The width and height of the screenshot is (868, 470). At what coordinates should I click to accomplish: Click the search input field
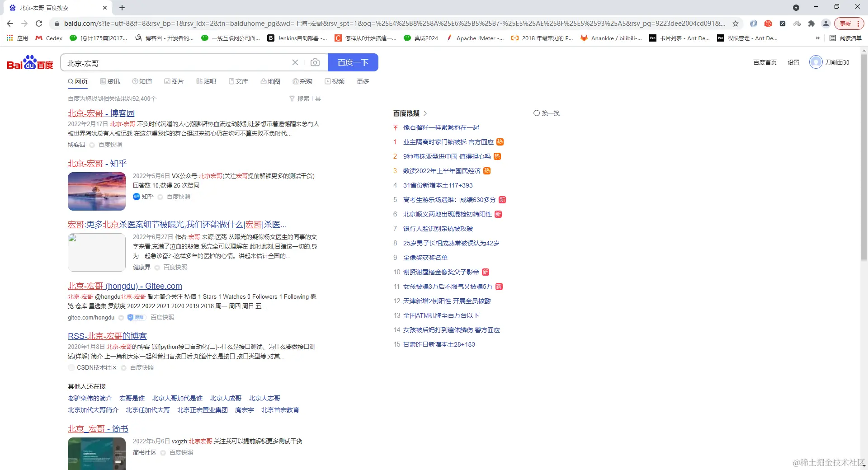(176, 62)
